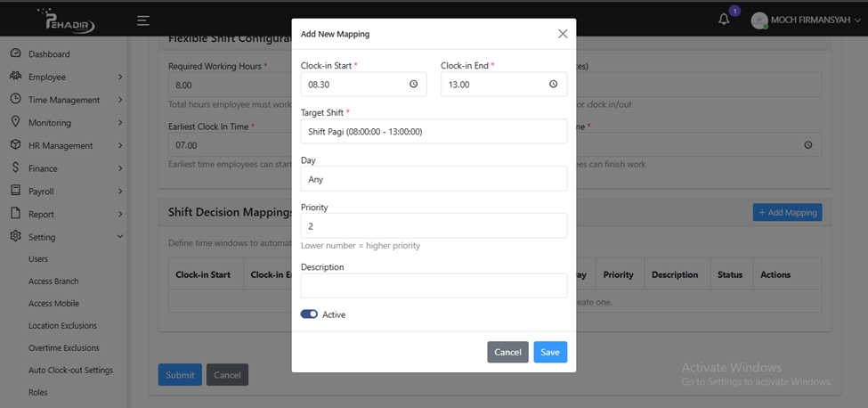Expand the HR Management chevron
868x408 pixels.
(x=120, y=145)
